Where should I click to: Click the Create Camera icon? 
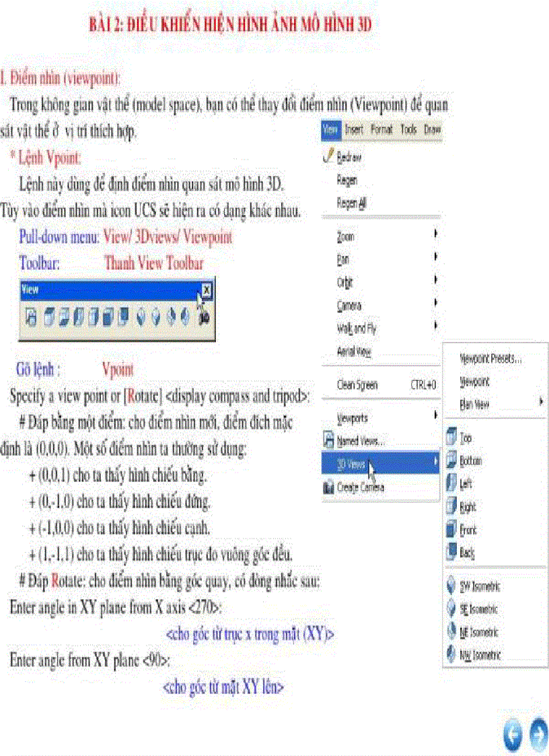pyautogui.click(x=327, y=486)
